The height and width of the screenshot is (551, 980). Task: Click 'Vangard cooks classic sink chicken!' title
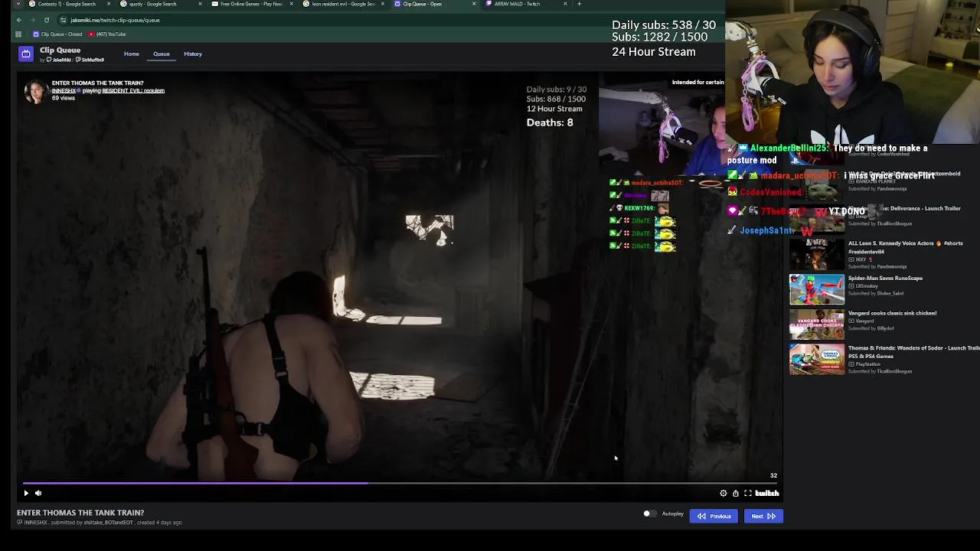pos(892,313)
